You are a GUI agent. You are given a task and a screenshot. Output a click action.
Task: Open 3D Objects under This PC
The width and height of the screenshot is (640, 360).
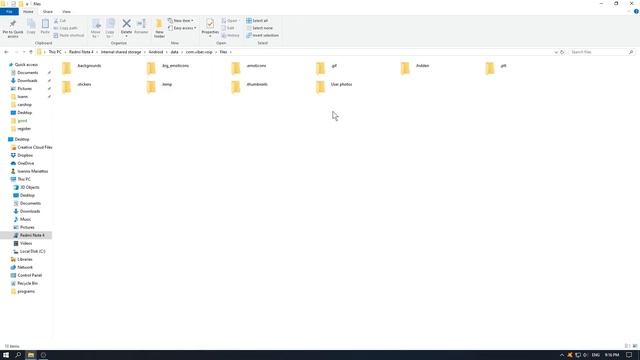26,187
